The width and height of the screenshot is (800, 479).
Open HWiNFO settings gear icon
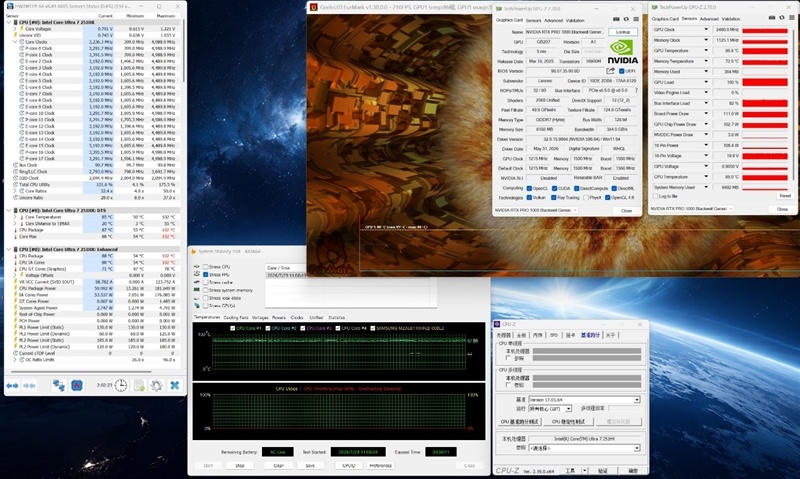pos(156,386)
